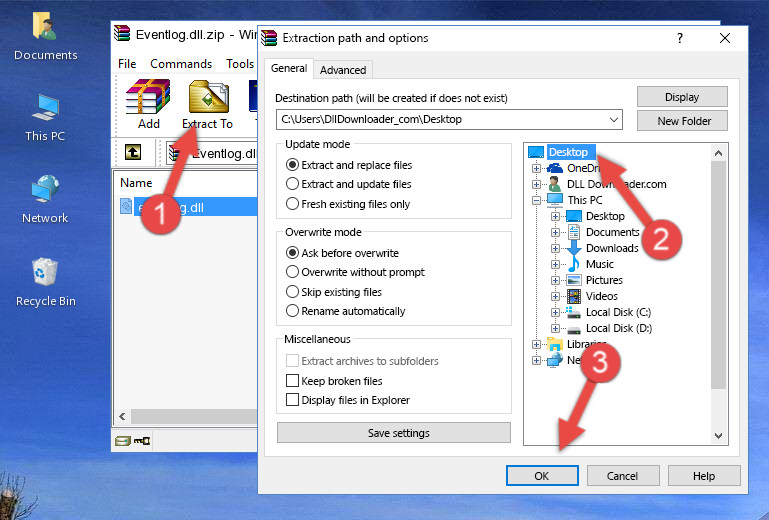Expand Desktop node under This PC
The width and height of the screenshot is (769, 520).
click(555, 216)
